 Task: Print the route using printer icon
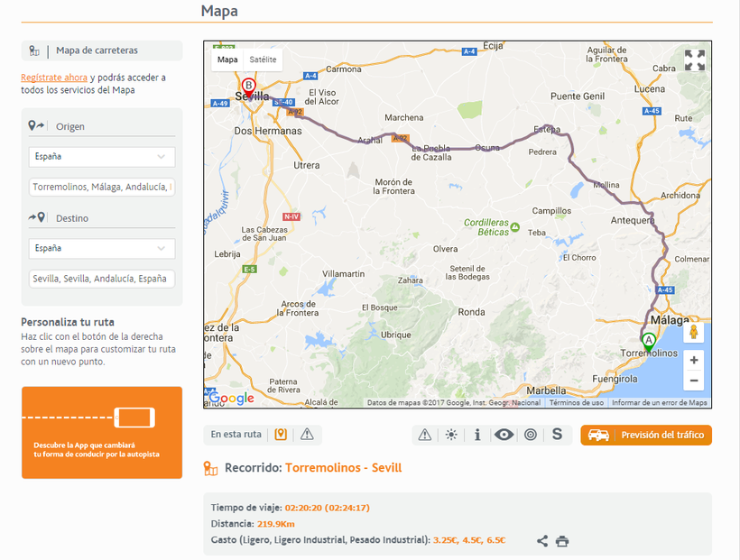click(x=562, y=541)
